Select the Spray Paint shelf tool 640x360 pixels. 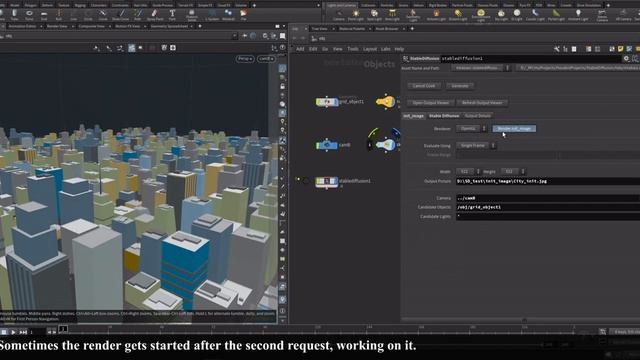[155, 15]
